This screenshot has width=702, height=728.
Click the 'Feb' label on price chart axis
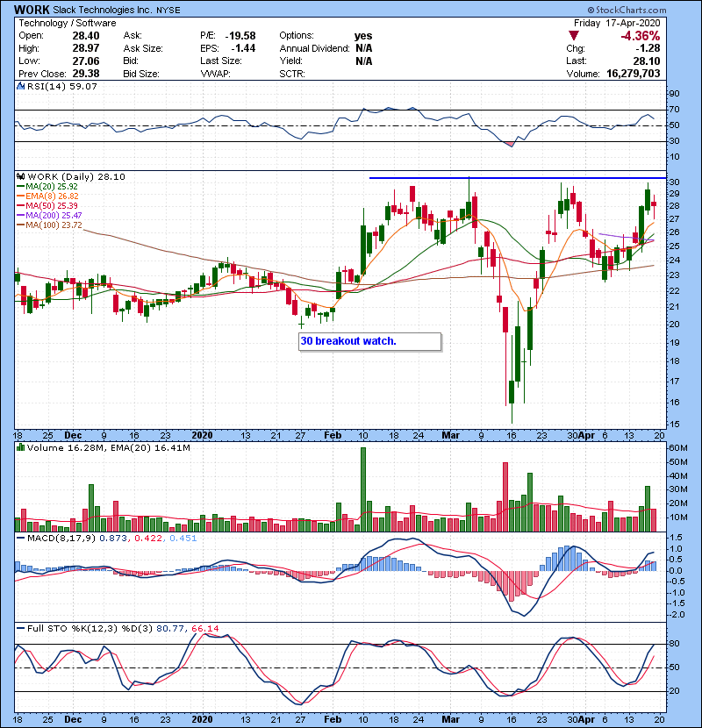[333, 436]
